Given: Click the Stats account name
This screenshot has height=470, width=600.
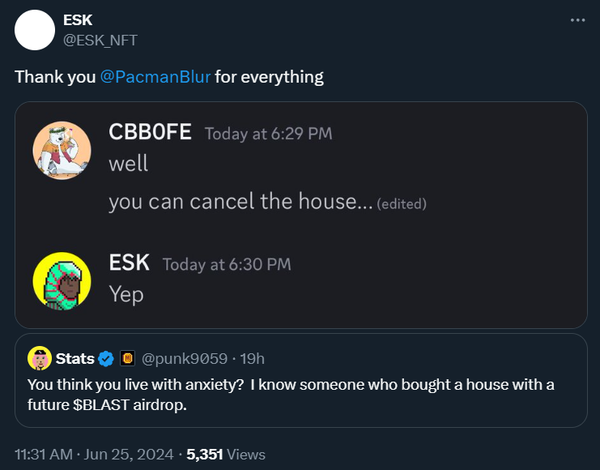Looking at the screenshot, I should click(x=76, y=358).
